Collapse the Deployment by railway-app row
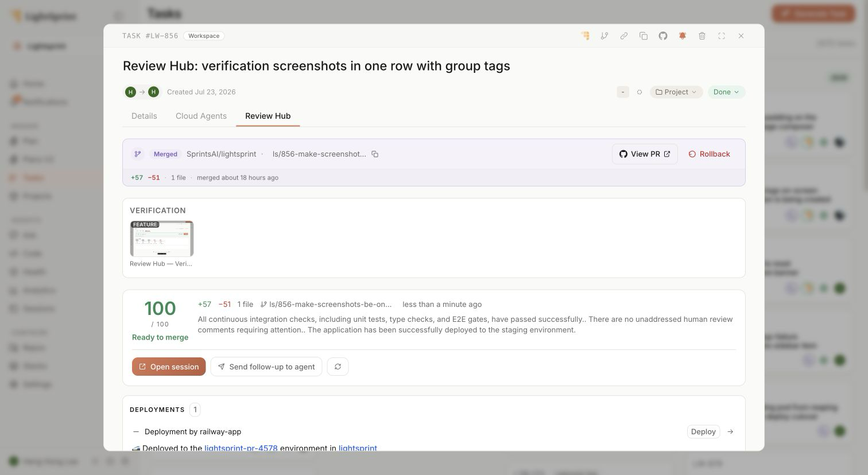 pyautogui.click(x=136, y=431)
